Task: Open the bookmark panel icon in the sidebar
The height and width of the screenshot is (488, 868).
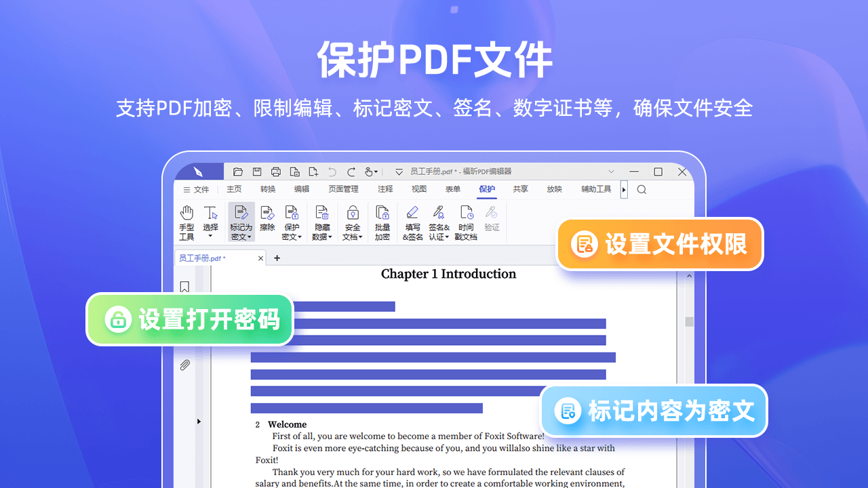Action: point(184,287)
